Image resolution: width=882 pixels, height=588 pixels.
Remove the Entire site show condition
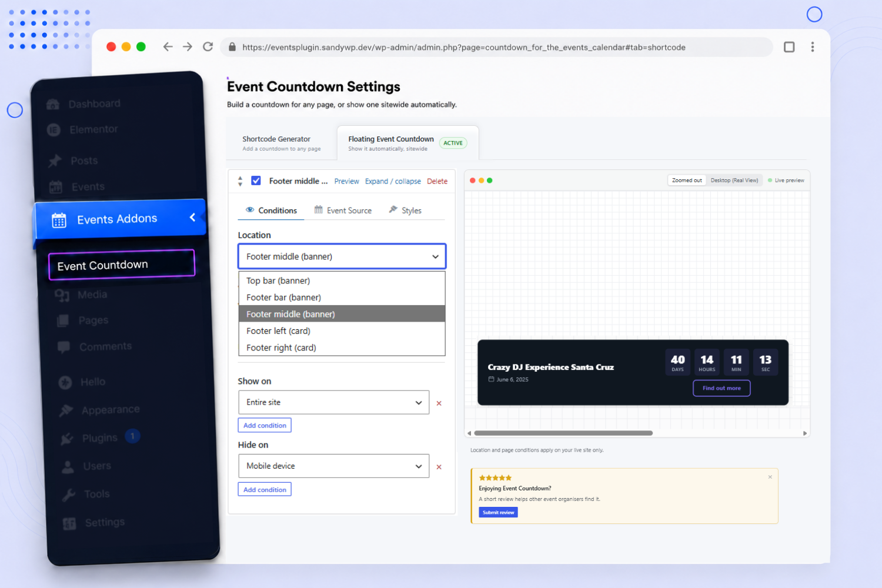tap(439, 403)
